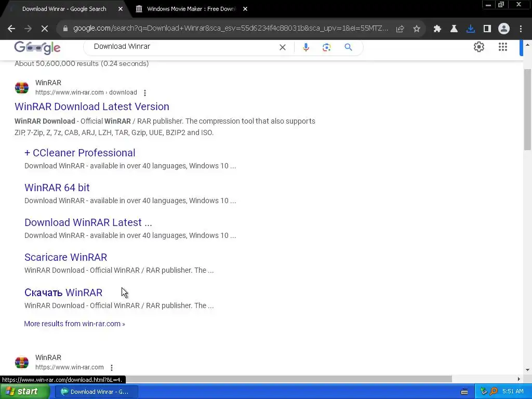532x399 pixels.
Task: Click the first system tray icon
Action: point(484,392)
